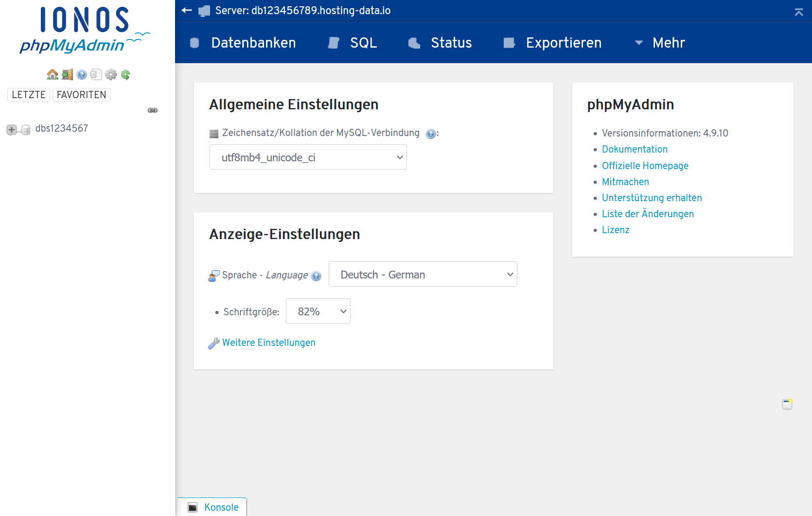Click the back arrow next to Server

click(187, 10)
